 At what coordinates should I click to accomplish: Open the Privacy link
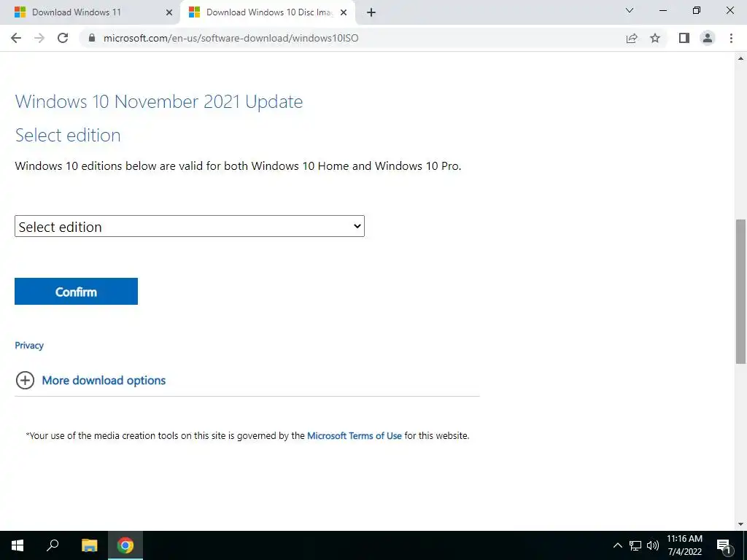(x=29, y=345)
